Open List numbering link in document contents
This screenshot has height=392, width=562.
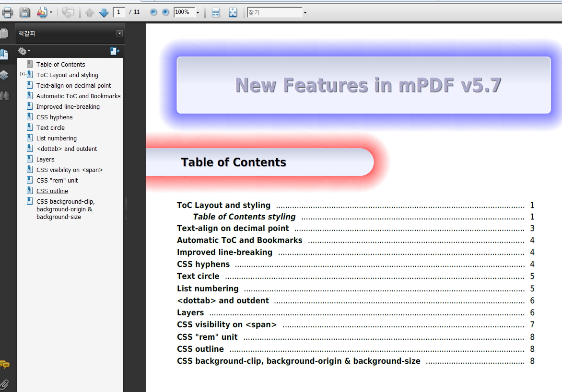pos(208,288)
